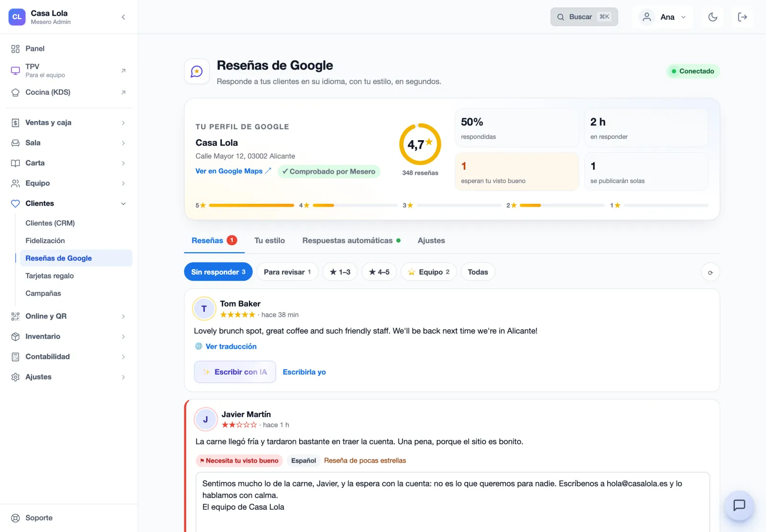Open the Ajustes tab in reviews
Screen dimensions: 766x532
pyautogui.click(x=431, y=241)
